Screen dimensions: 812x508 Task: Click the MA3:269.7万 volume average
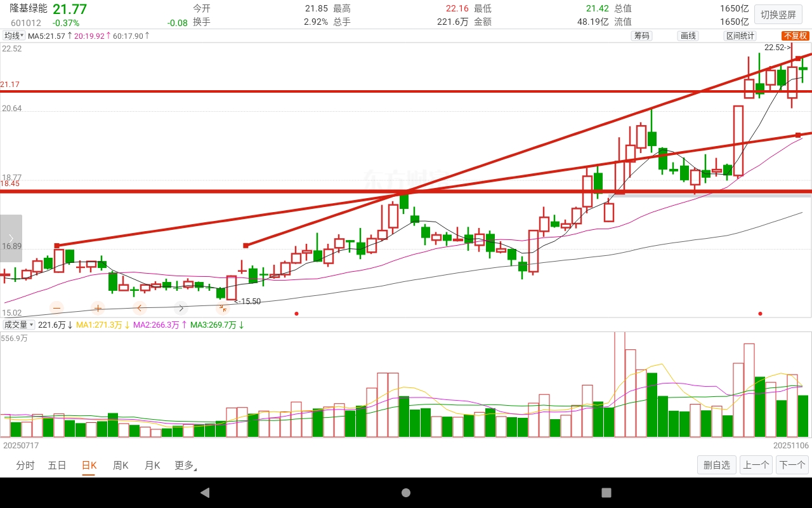[213, 324]
